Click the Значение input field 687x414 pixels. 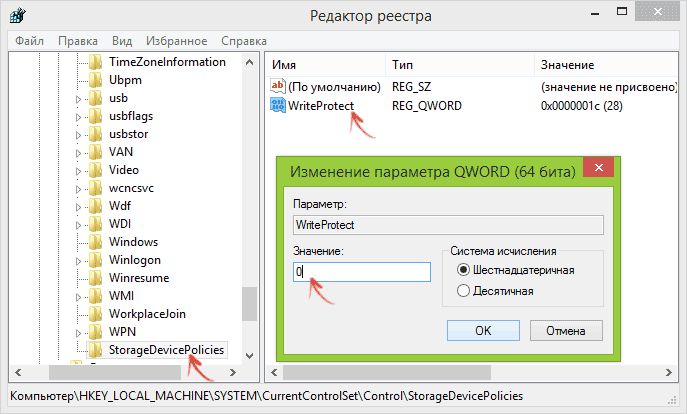coord(362,272)
